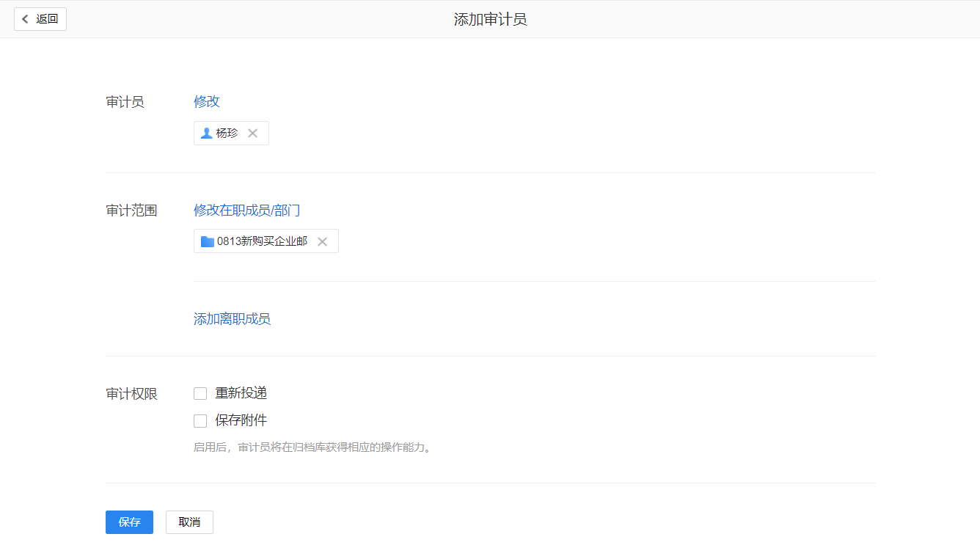Cancel the form via 取消 button
Screen dimensions: 980x556
(189, 522)
